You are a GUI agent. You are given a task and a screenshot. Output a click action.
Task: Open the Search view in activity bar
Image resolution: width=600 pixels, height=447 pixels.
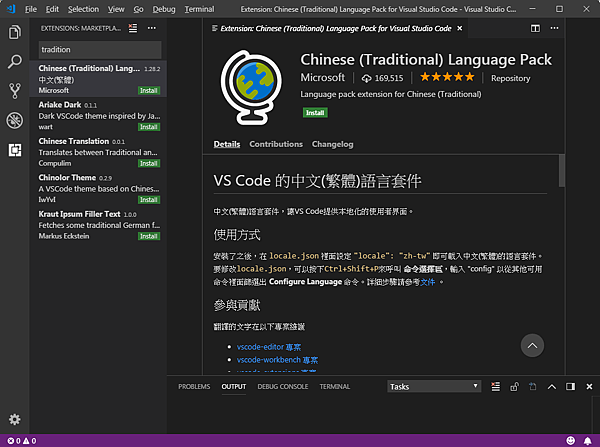(15, 62)
